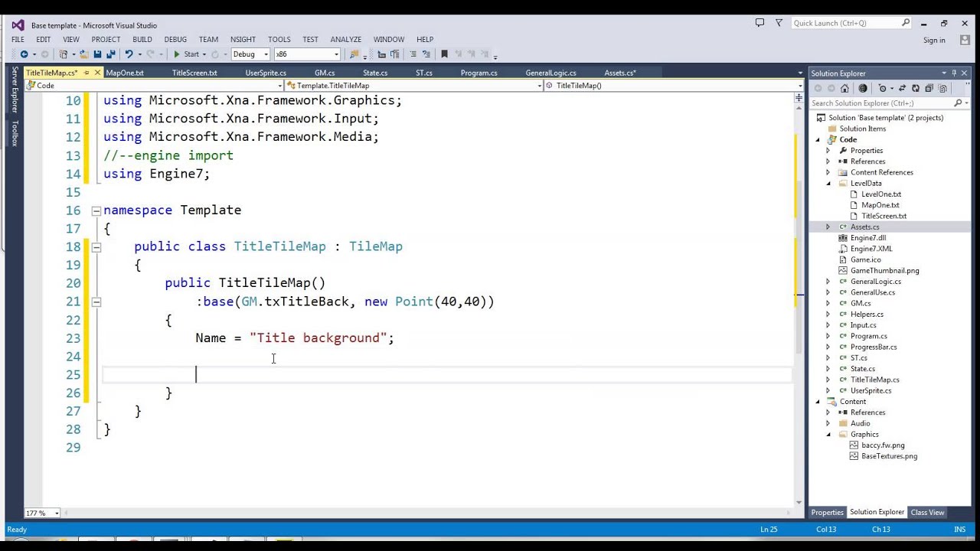Image resolution: width=980 pixels, height=551 pixels.
Task: Click the editor horizontal scrollbar
Action: (x=429, y=513)
